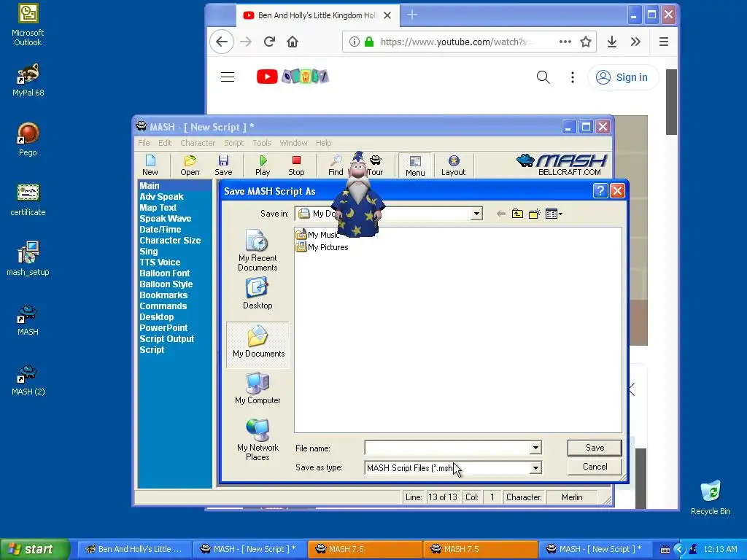Click the browser Back arrow button
Screen dimensions: 747x560
[222, 42]
